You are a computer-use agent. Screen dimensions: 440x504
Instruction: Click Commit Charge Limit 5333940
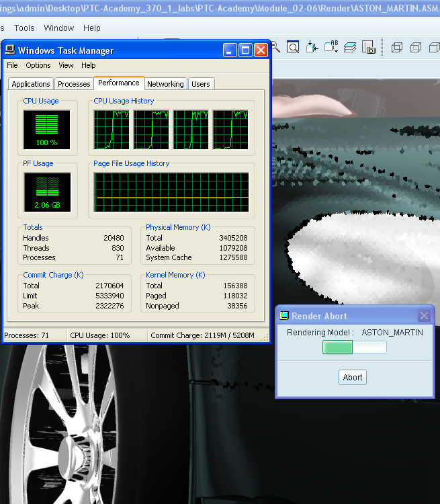pyautogui.click(x=109, y=296)
